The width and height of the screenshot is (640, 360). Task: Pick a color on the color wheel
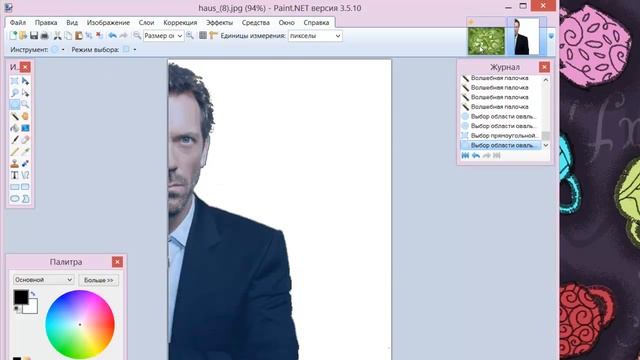point(80,324)
